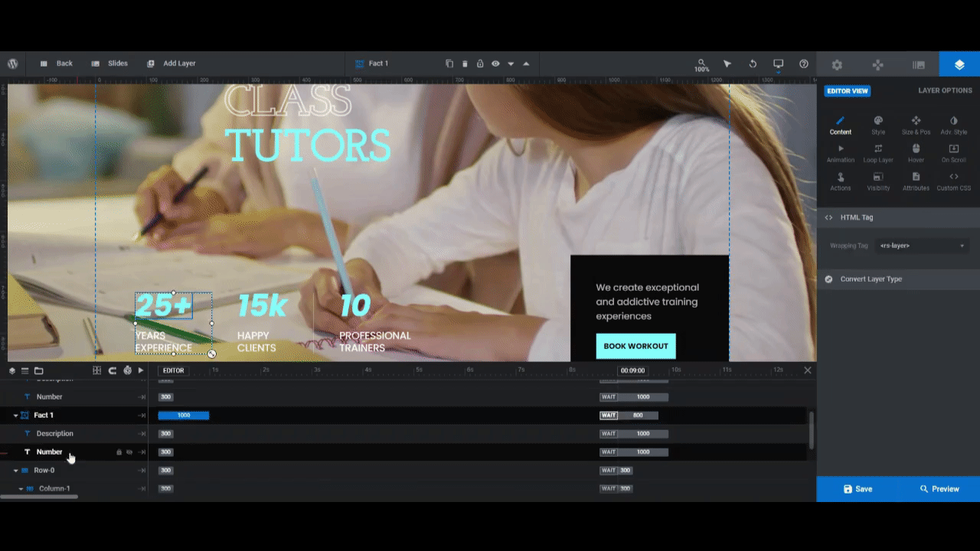Click the frame selection icon in timeline header
980x551 pixels.
pos(96,370)
